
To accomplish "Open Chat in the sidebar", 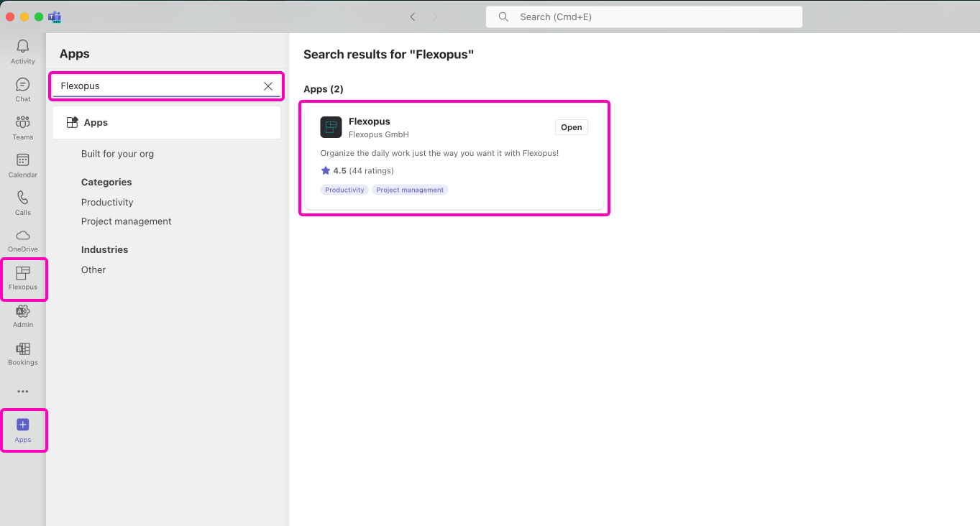I will point(23,86).
